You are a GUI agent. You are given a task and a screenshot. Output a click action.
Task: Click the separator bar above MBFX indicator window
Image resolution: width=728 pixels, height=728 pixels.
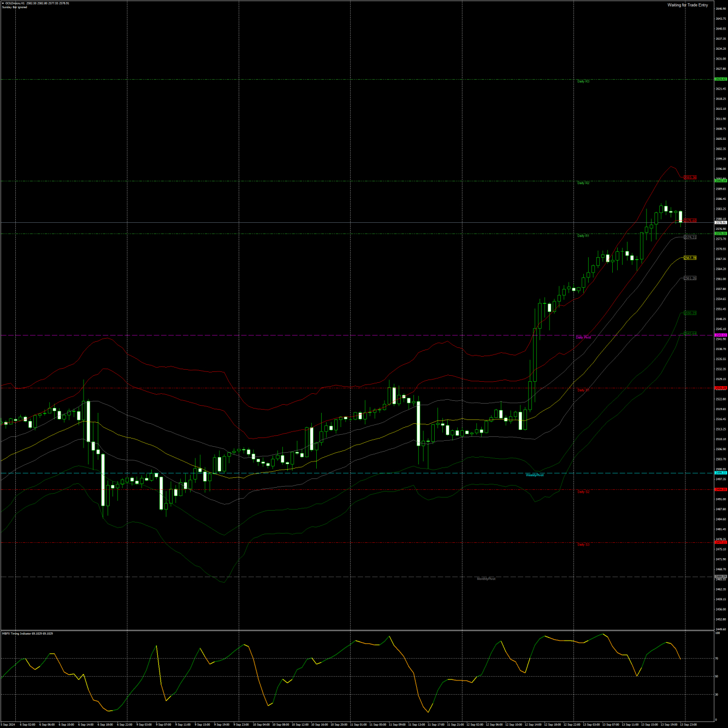[x=357, y=630]
